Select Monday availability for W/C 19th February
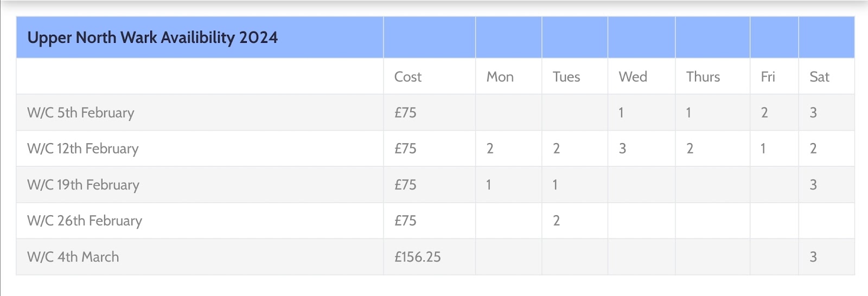This screenshot has height=296, width=868. pyautogui.click(x=489, y=185)
